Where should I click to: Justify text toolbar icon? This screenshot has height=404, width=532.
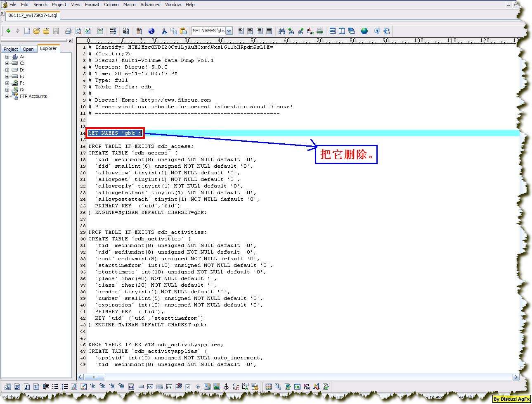tap(269, 31)
